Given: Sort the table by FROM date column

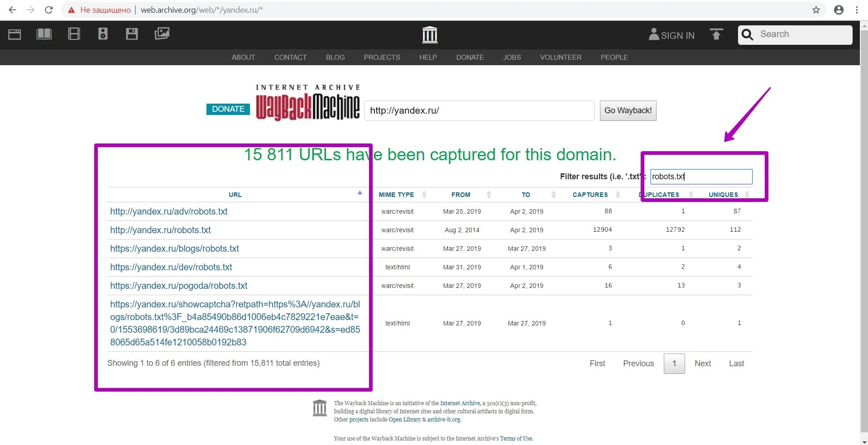Looking at the screenshot, I should 461,195.
